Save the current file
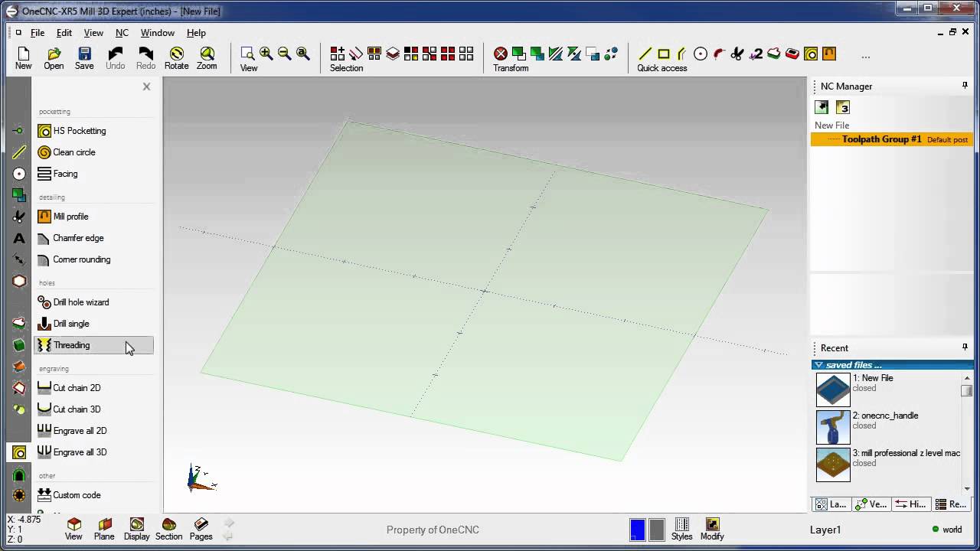 [x=84, y=58]
